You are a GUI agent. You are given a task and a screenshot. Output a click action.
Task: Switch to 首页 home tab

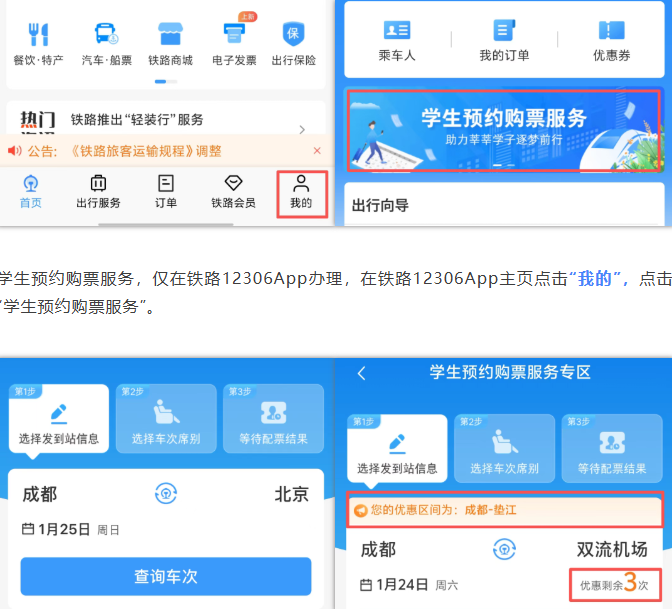(x=31, y=190)
